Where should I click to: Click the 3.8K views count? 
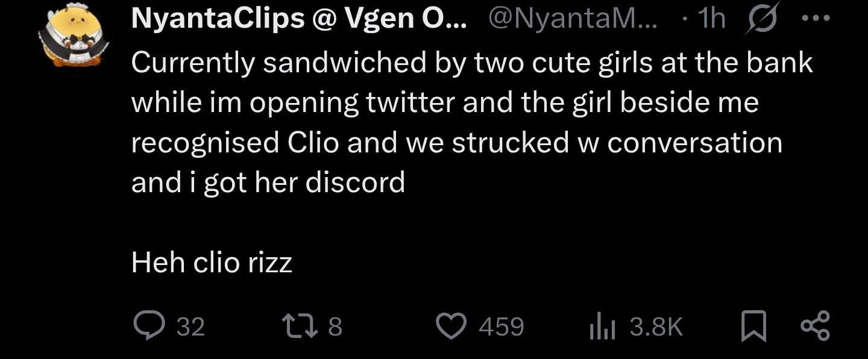(x=656, y=327)
